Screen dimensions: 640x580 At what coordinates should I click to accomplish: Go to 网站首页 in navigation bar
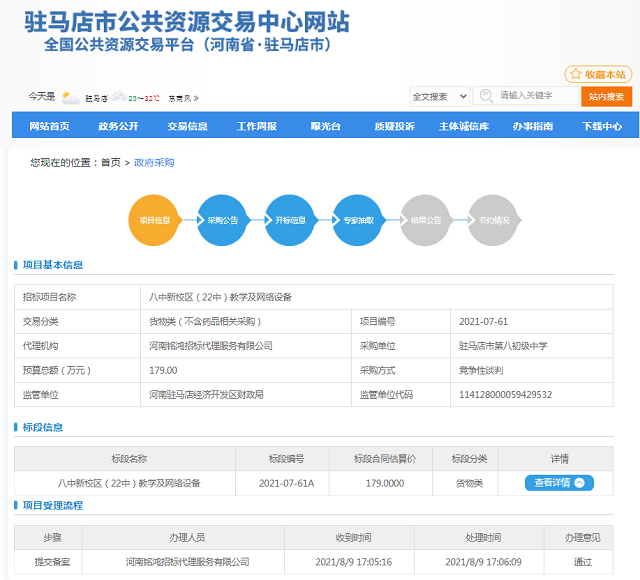[49, 126]
